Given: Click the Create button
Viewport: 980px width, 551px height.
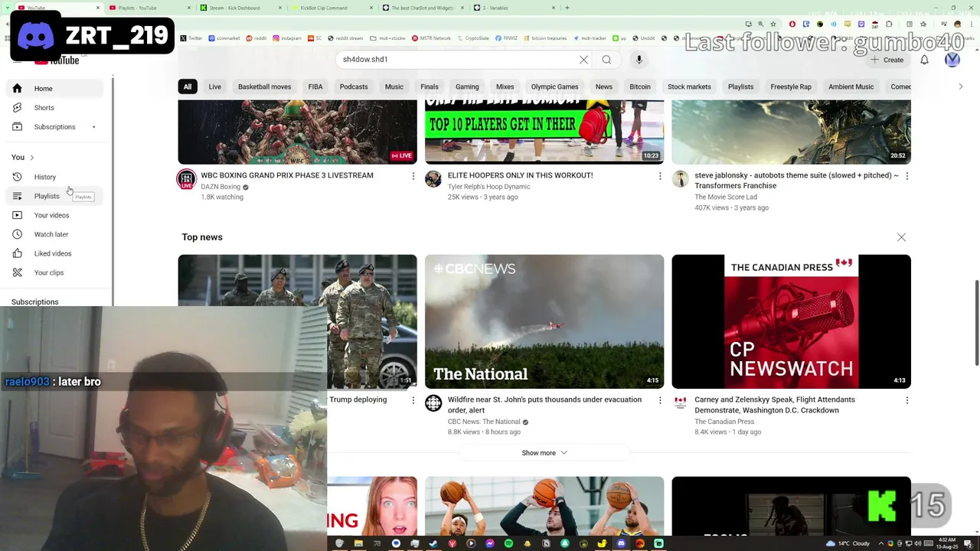Looking at the screenshot, I should 887,60.
